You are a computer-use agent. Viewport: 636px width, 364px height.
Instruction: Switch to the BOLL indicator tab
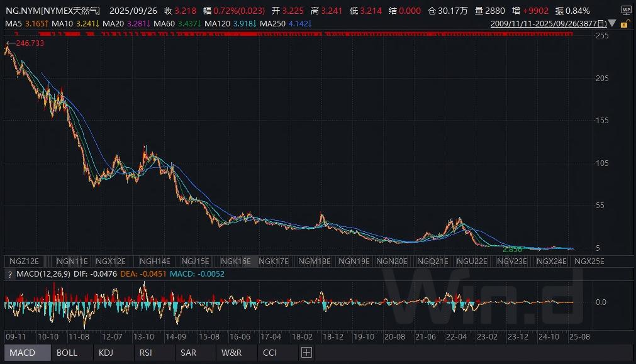click(x=67, y=353)
